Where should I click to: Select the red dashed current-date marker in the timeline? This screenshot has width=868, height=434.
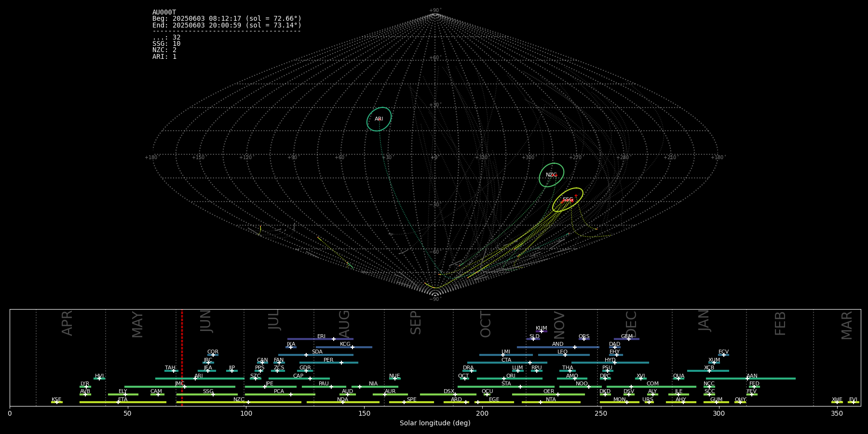(182, 357)
